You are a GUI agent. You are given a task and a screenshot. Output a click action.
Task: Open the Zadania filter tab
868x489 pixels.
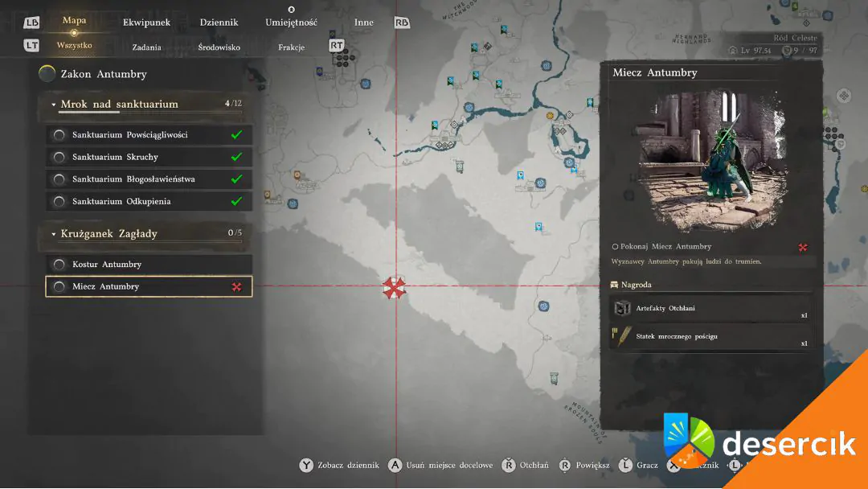(x=147, y=47)
